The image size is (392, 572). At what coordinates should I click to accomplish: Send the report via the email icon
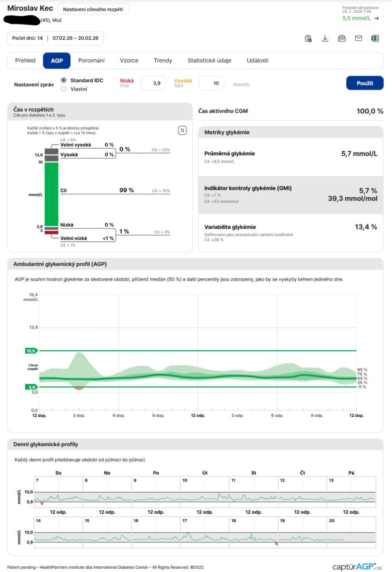pos(358,39)
